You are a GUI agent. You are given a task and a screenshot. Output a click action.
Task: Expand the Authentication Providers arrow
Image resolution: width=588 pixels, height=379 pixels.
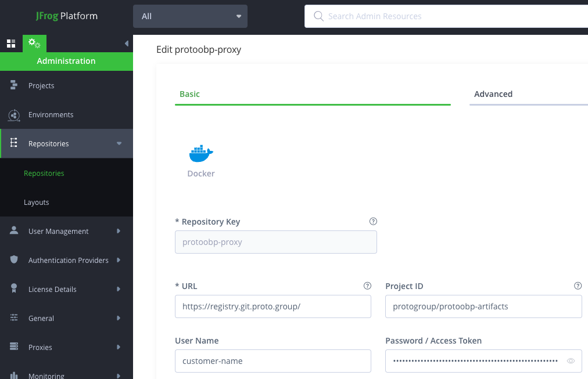[119, 260]
